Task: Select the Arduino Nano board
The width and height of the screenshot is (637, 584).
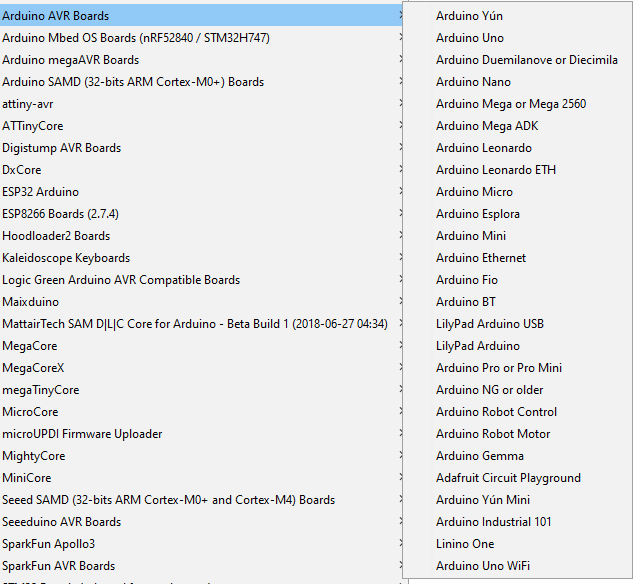Action: tap(518, 82)
